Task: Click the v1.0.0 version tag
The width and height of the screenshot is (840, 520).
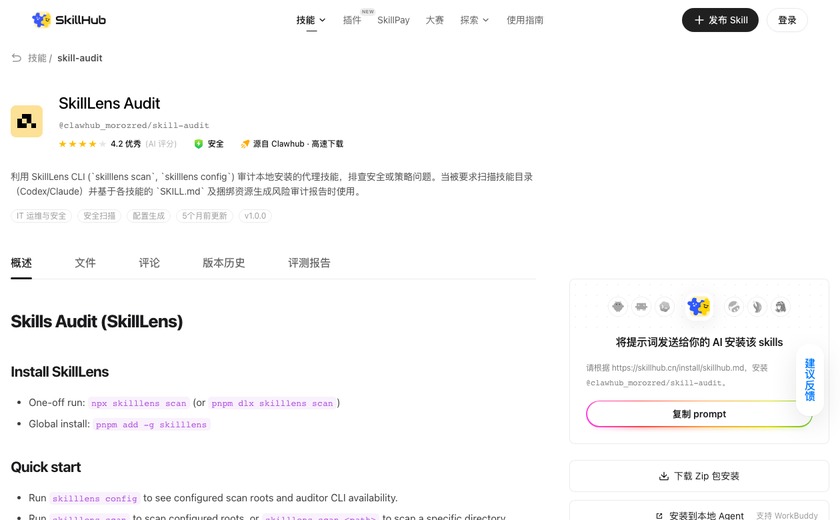Action: coord(255,216)
